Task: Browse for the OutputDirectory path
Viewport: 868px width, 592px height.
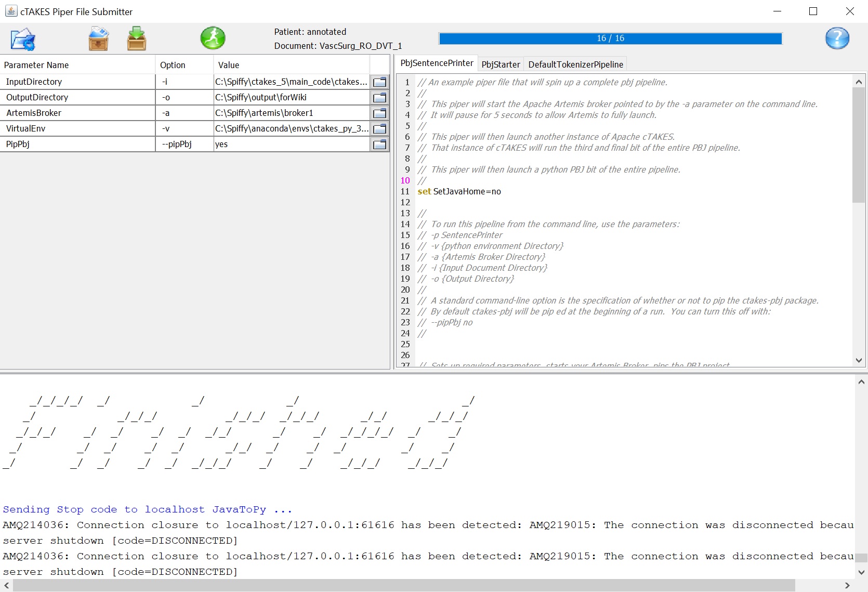Action: (380, 98)
